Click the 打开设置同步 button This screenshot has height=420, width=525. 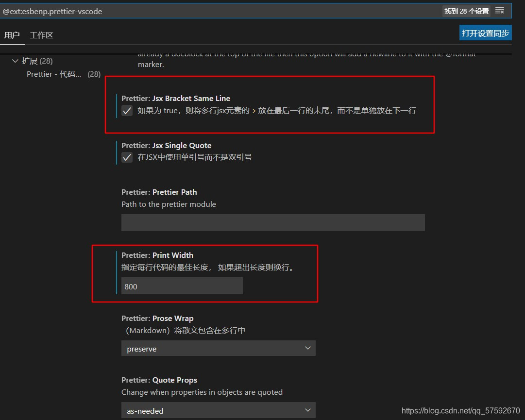pos(485,33)
